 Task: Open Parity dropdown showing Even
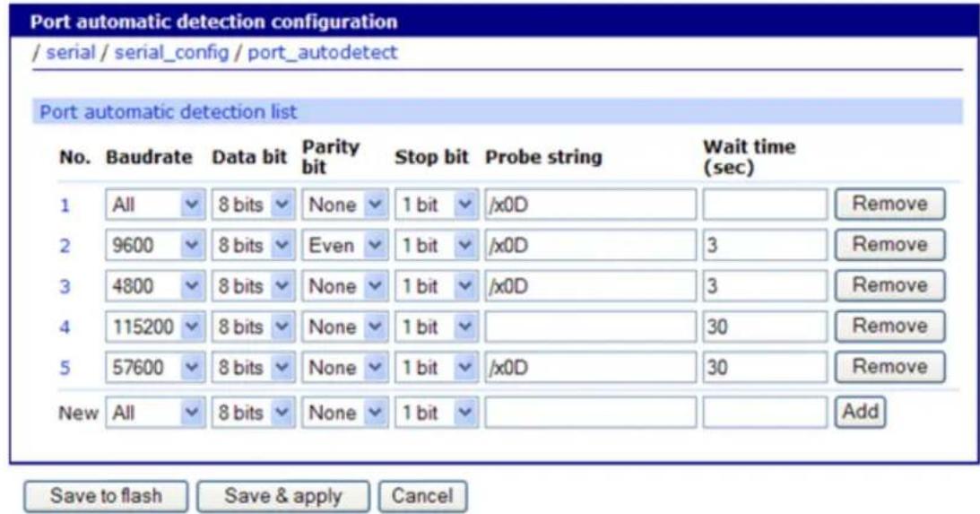click(x=345, y=245)
